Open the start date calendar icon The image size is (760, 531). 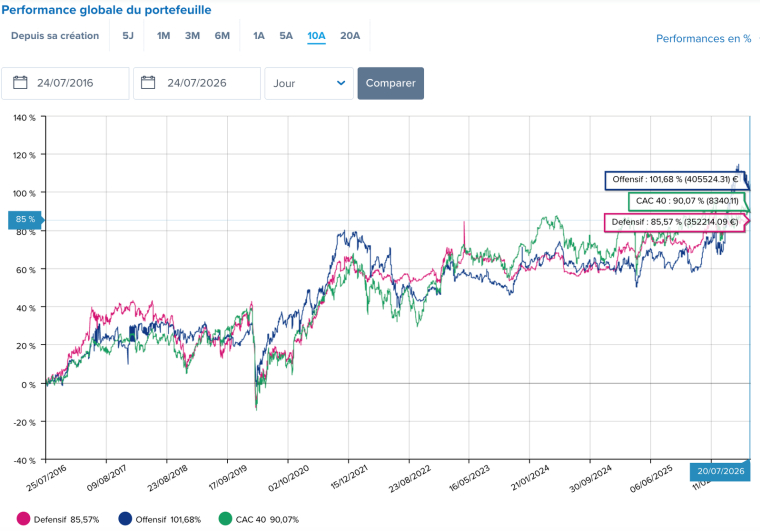tap(20, 82)
